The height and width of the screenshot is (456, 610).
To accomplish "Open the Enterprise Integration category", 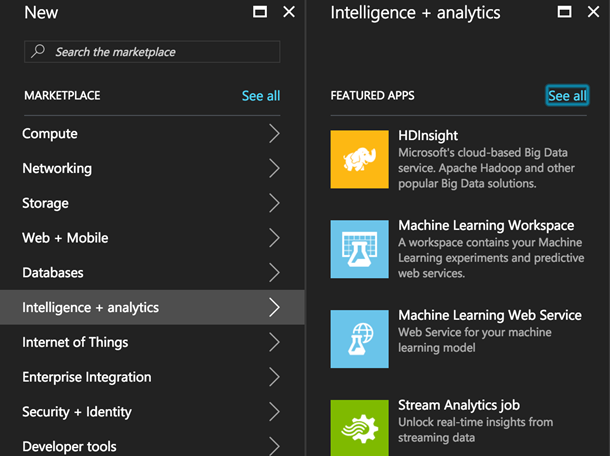I will click(x=152, y=377).
